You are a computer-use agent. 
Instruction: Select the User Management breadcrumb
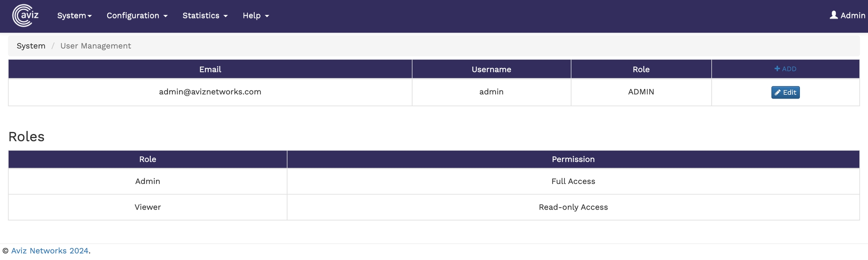96,46
